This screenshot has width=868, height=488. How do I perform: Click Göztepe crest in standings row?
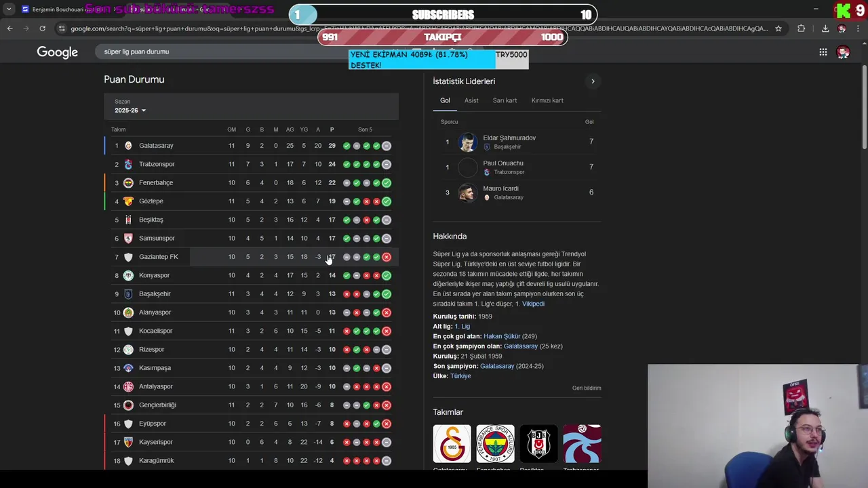(x=128, y=201)
